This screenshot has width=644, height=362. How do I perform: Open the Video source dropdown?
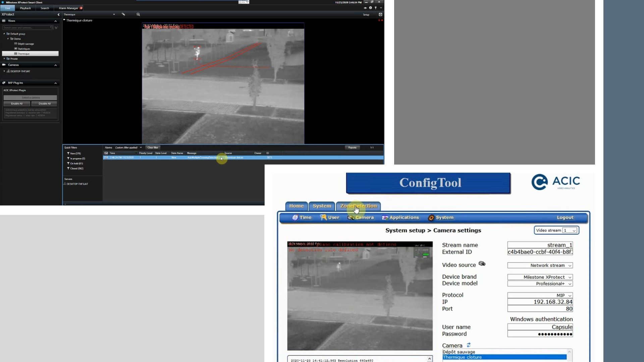point(540,265)
